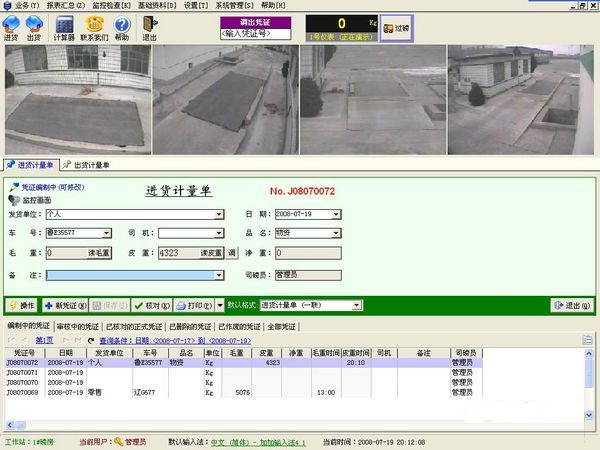
Task: Open the 车号 combo box arrow
Action: (x=106, y=233)
